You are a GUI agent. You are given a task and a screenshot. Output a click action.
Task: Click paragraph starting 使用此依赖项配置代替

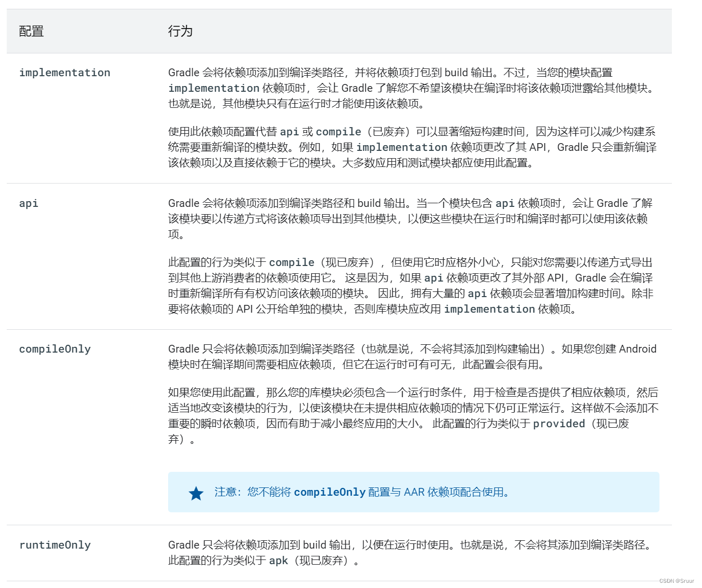point(412,147)
